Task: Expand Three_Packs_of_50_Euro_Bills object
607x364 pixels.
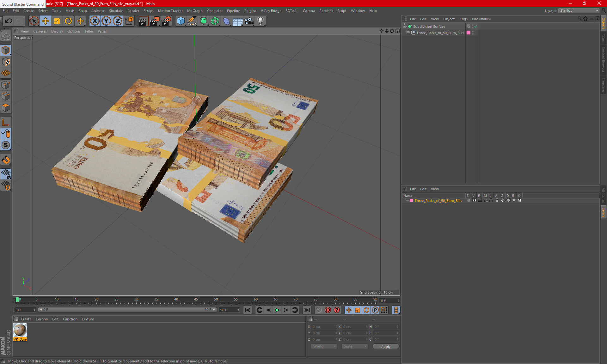Action: (x=408, y=33)
